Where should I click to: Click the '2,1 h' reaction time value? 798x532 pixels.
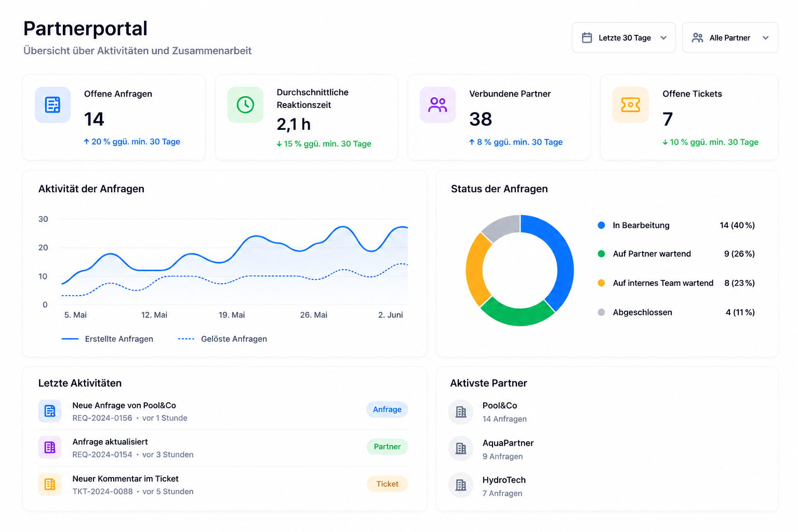point(294,124)
